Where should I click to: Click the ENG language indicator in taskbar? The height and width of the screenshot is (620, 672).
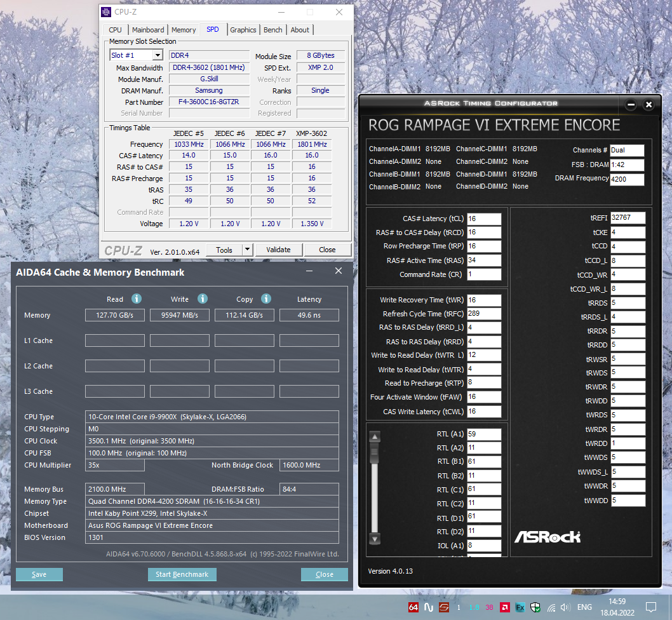584,607
